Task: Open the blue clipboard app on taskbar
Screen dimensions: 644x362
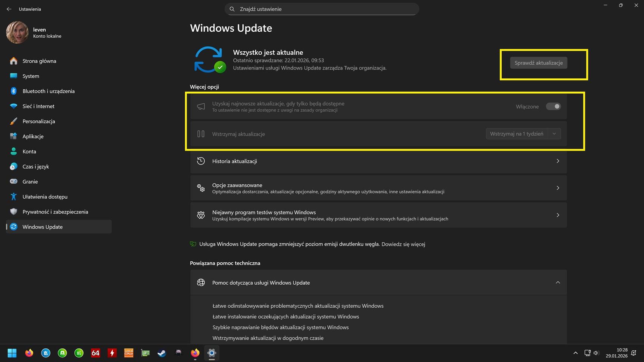Action: (46, 353)
